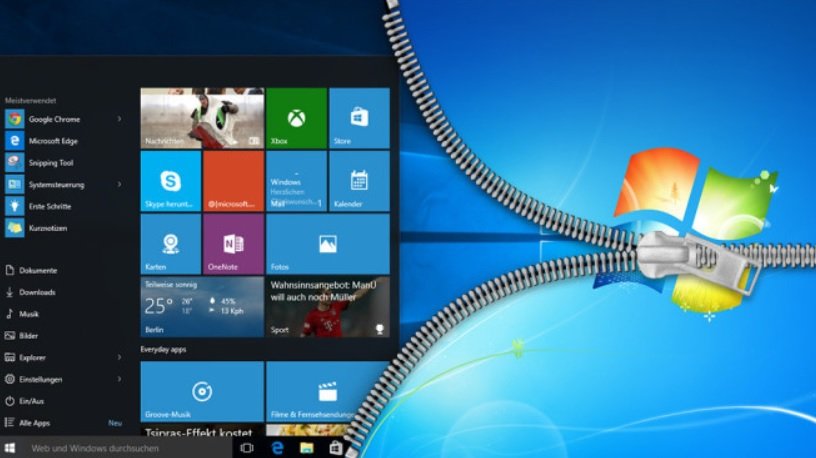Open Store from the taskbar

click(x=336, y=448)
